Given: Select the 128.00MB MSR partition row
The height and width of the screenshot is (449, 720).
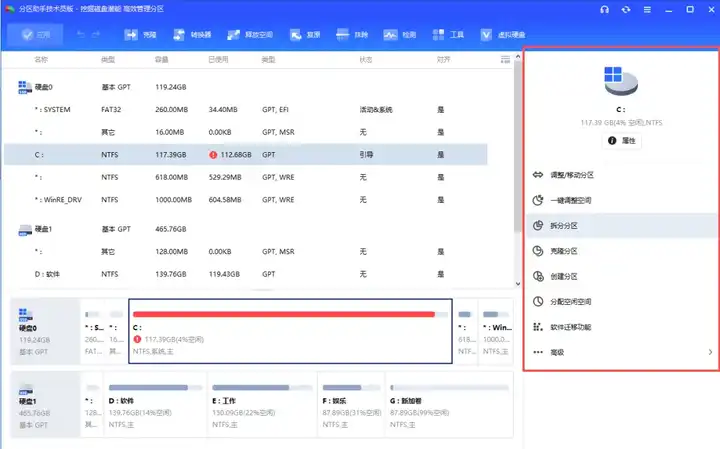Looking at the screenshot, I should (246, 252).
